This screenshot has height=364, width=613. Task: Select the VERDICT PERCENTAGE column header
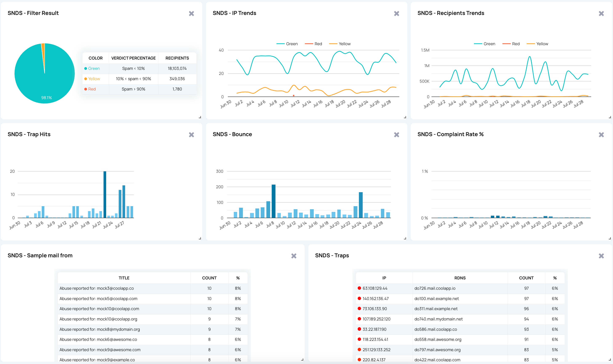pos(134,58)
